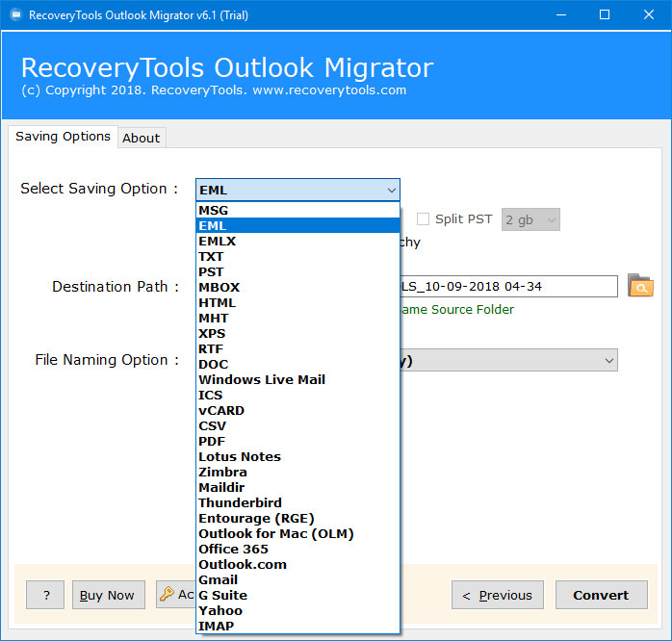Go back with the Previous button

[498, 595]
